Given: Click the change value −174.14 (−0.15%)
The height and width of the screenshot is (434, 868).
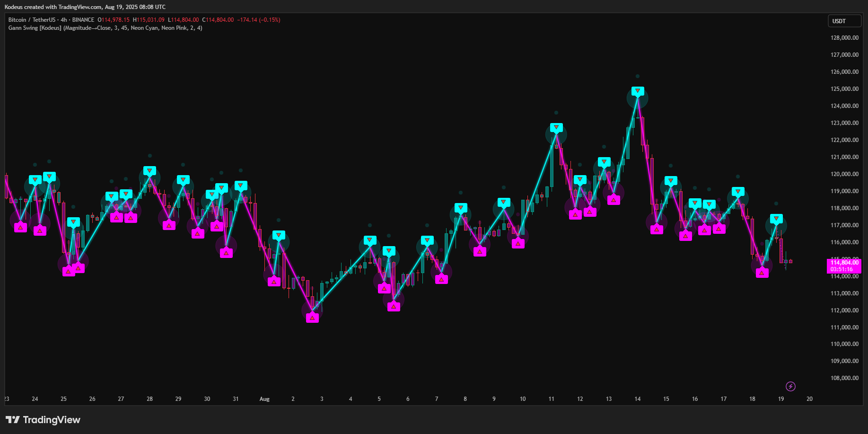Looking at the screenshot, I should [259, 20].
